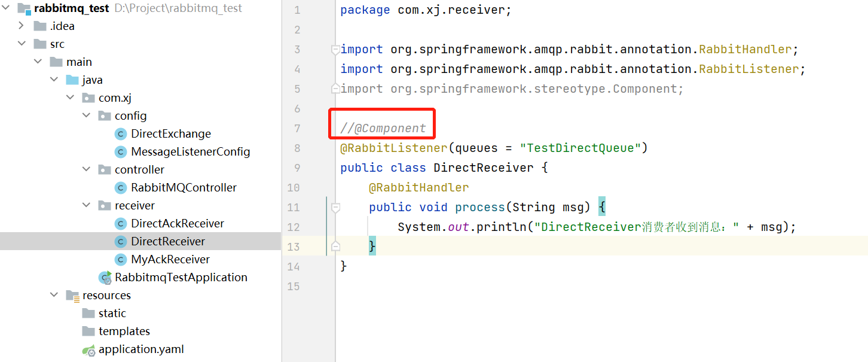Screen dimensions: 868x362
Task: Click the MessageListenerConfig class icon
Action: coord(120,152)
